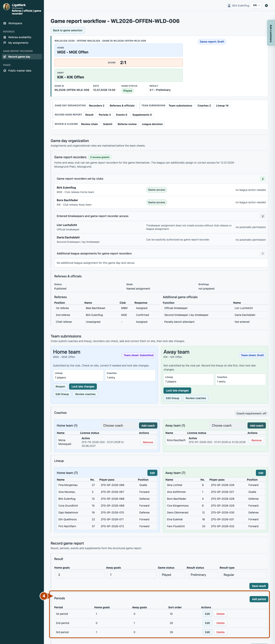Click Add coach for the Away team

pos(256,425)
